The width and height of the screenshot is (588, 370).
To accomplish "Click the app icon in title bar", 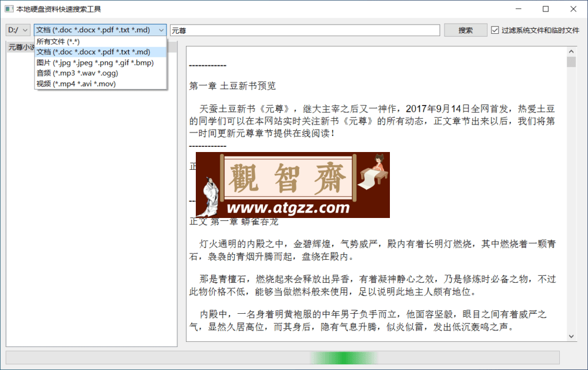I will coord(9,9).
